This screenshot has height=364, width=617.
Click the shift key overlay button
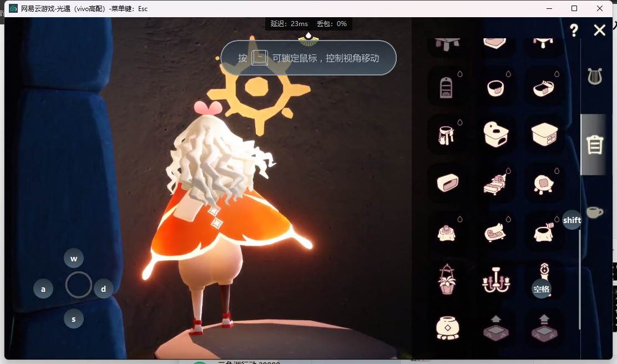(x=572, y=220)
